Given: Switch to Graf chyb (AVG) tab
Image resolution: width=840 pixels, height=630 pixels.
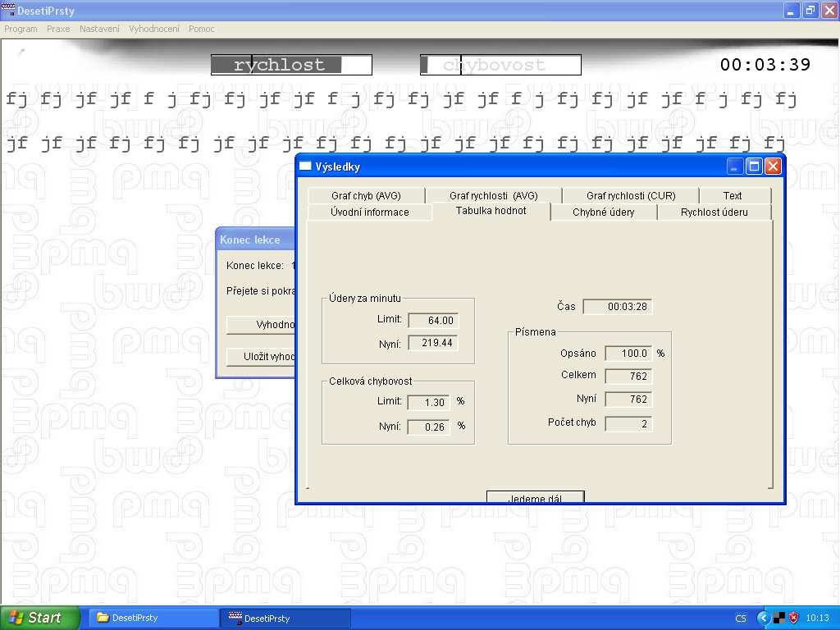Looking at the screenshot, I should pyautogui.click(x=366, y=195).
